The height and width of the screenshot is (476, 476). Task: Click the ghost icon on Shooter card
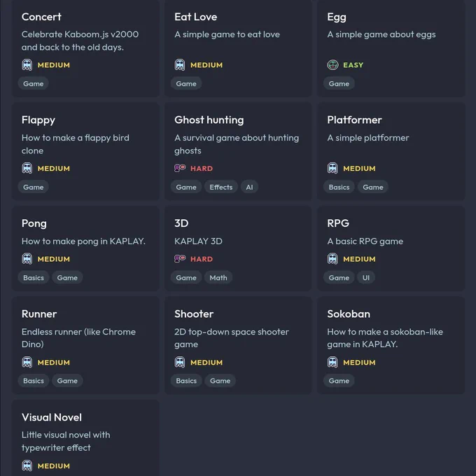(x=180, y=362)
